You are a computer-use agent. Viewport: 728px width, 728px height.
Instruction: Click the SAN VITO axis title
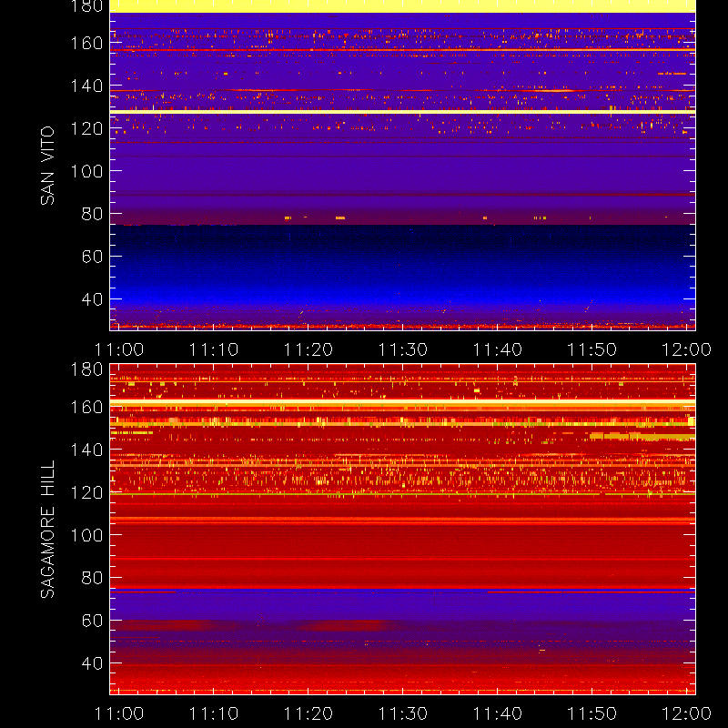point(47,166)
